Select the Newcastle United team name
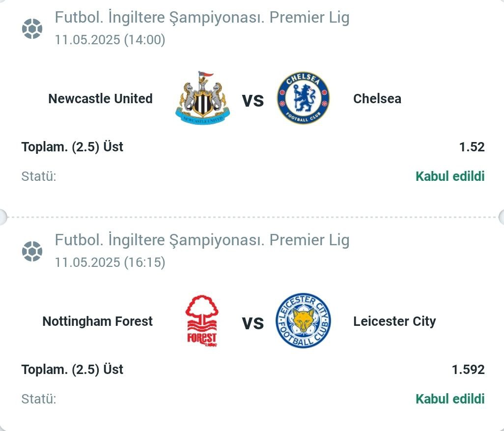 pos(100,99)
